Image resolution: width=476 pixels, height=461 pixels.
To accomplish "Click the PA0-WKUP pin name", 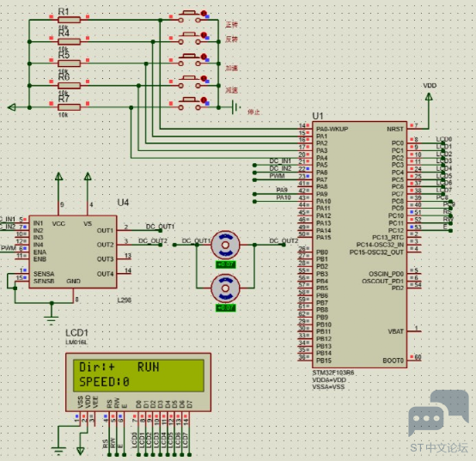I will click(333, 130).
